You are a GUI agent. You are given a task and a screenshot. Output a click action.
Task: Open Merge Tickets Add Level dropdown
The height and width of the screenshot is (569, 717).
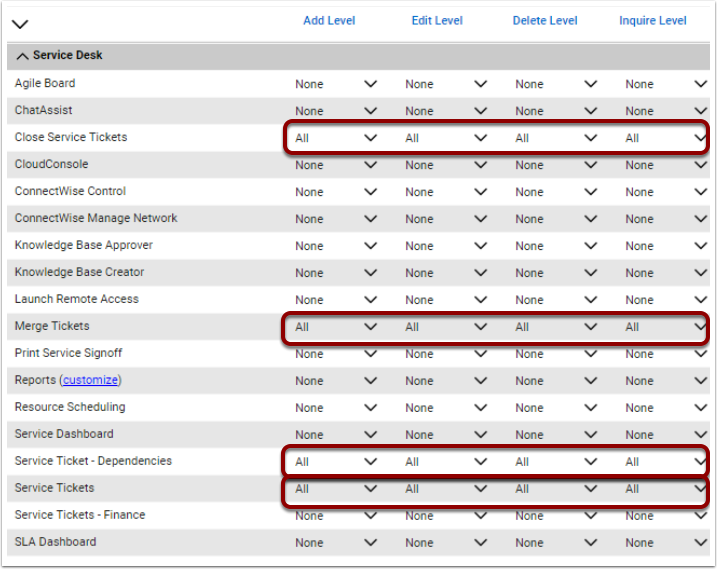pos(336,327)
